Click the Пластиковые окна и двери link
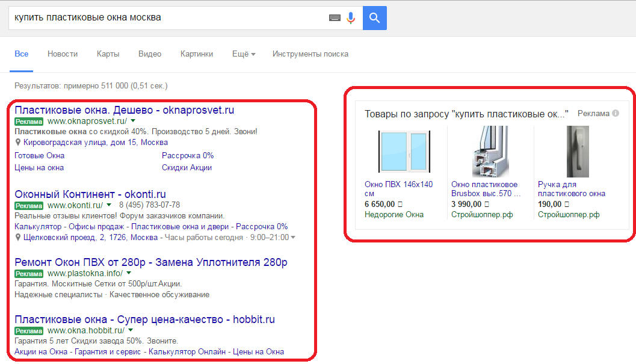The image size is (636, 364). 180,226
